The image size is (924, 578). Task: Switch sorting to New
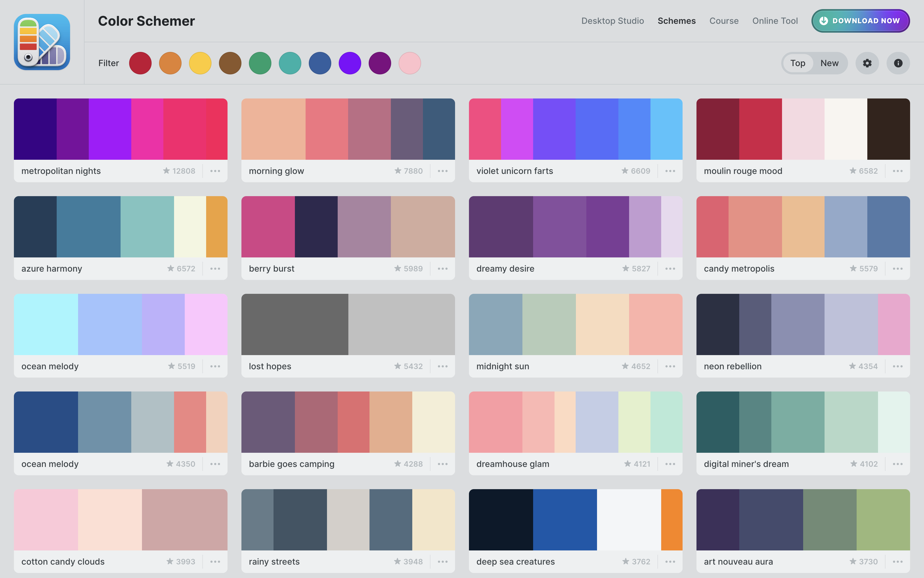[829, 63]
